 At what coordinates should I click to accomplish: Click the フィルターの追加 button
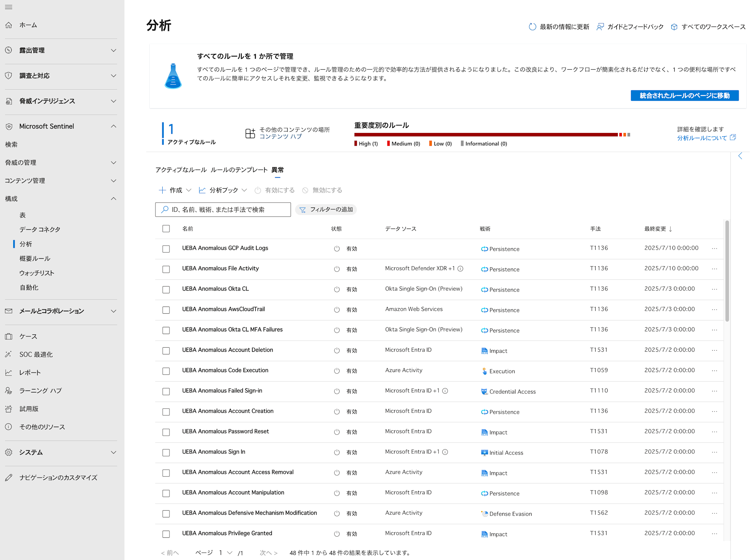pos(326,209)
